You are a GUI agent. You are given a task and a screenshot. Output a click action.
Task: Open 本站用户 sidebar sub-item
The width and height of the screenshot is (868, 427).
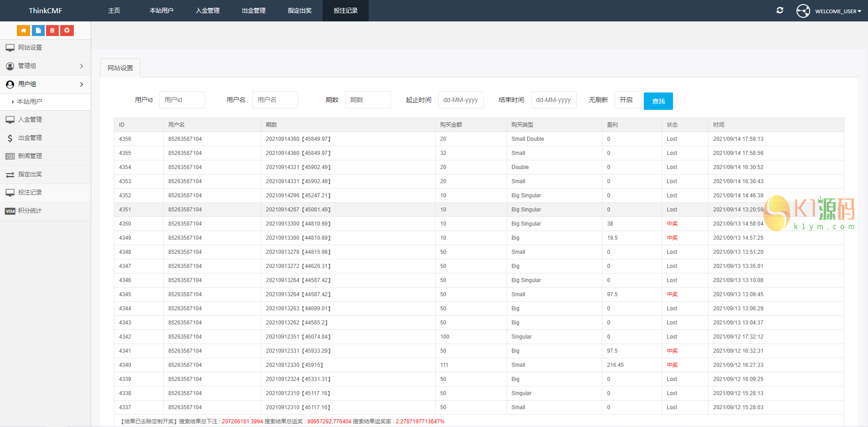30,102
